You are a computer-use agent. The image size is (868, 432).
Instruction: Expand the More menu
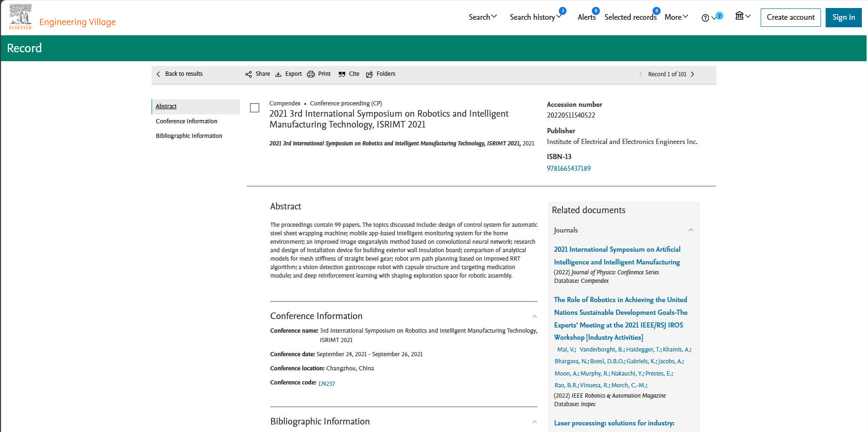coord(676,17)
